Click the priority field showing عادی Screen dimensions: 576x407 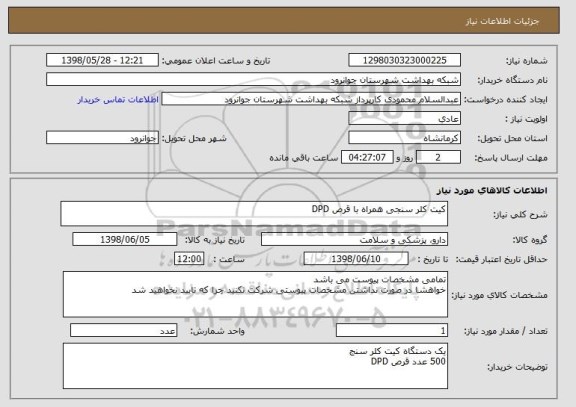[x=404, y=119]
